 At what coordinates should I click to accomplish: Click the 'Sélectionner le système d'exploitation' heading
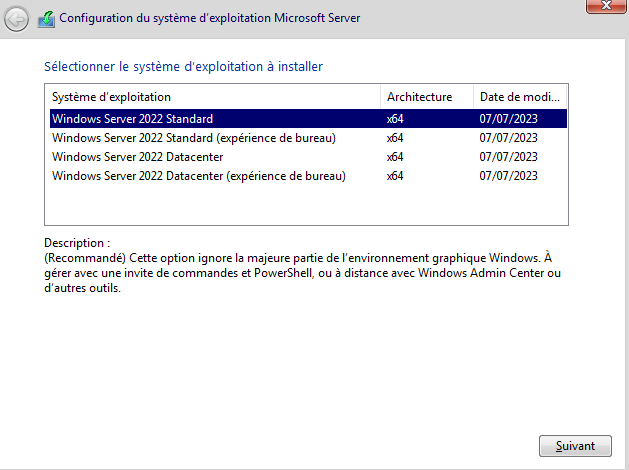(184, 67)
